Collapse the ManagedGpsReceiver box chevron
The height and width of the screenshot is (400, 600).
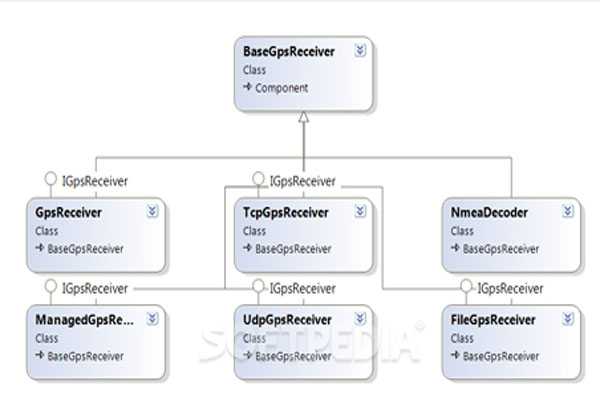pyautogui.click(x=152, y=320)
